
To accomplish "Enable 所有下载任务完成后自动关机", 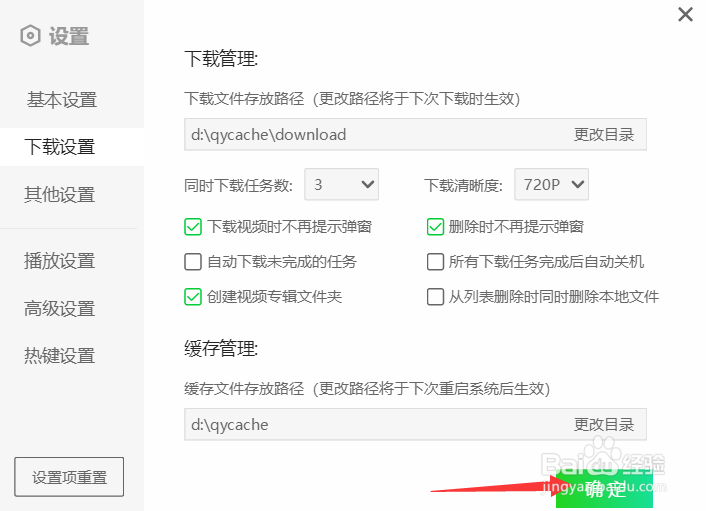I will coord(435,262).
